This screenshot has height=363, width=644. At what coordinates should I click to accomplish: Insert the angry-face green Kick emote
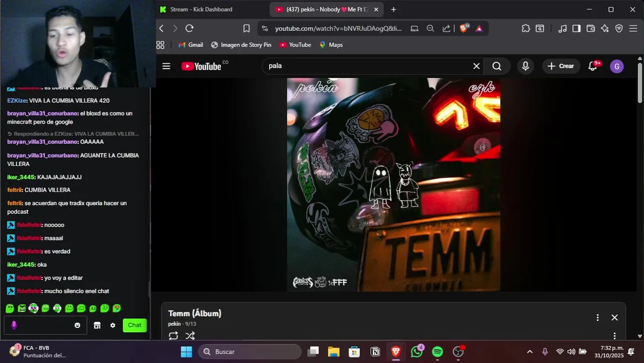click(22, 308)
